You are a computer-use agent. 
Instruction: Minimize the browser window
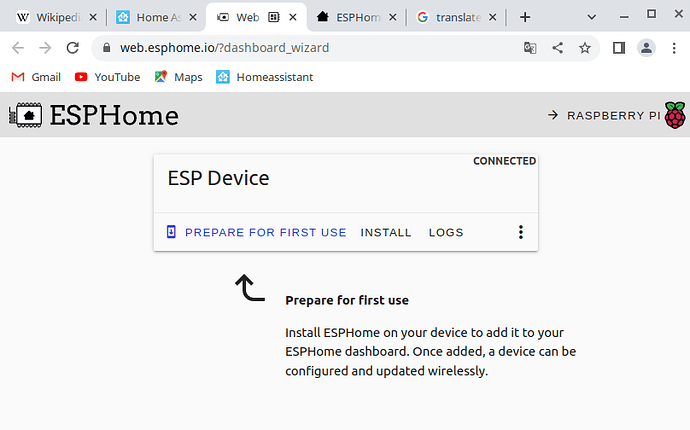(x=624, y=17)
